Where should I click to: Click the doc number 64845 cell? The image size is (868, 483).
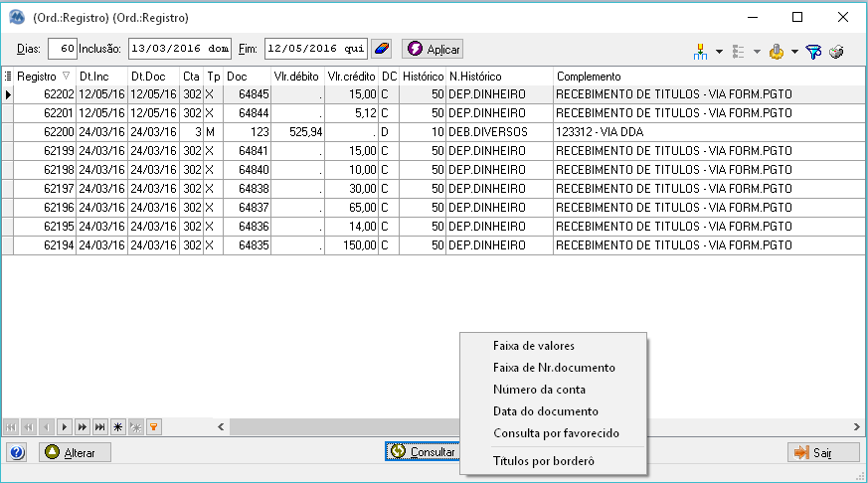(x=247, y=94)
